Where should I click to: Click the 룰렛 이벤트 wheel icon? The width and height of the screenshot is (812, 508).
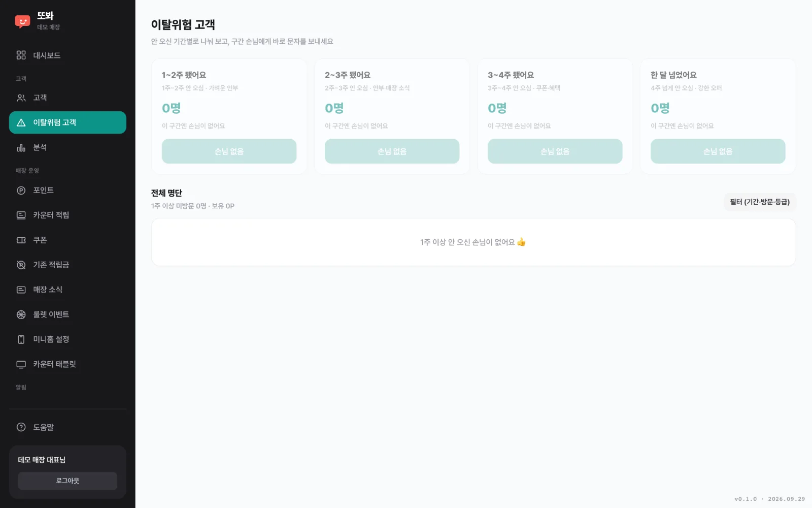click(21, 314)
